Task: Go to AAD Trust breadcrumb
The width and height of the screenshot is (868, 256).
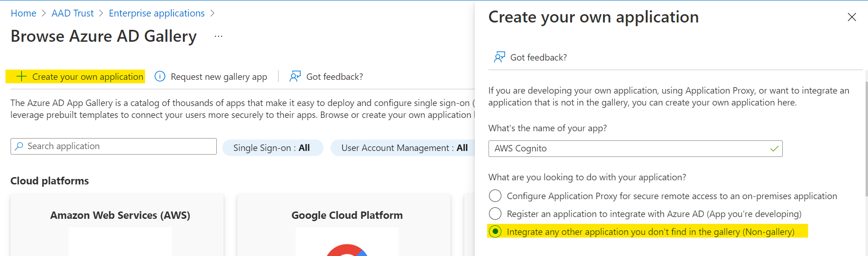Action: pyautogui.click(x=72, y=13)
